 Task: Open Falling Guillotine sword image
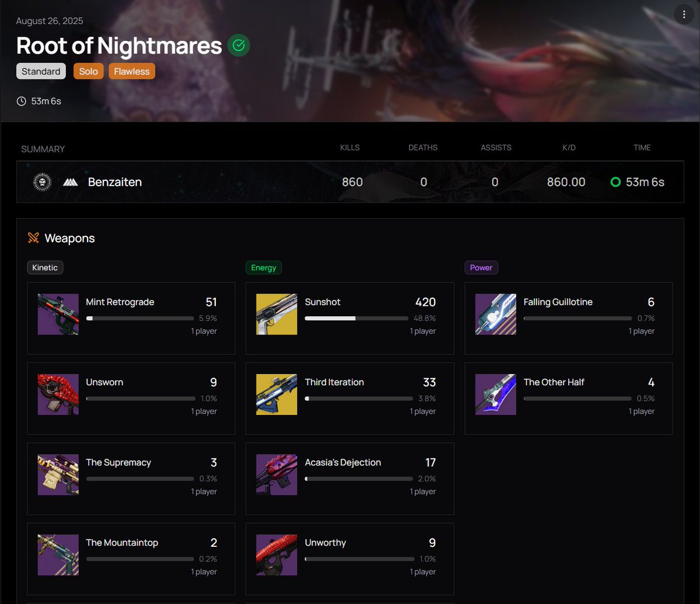[x=496, y=314]
